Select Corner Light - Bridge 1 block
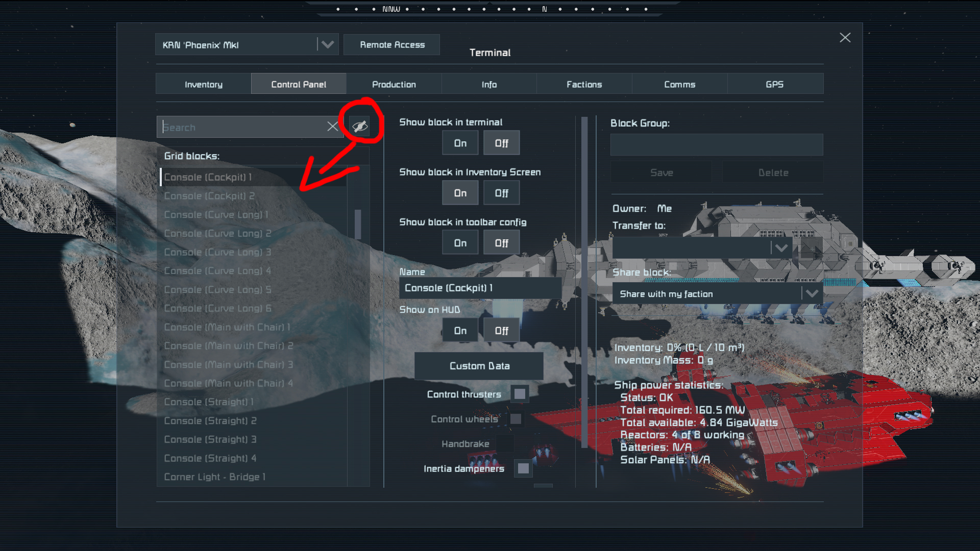This screenshot has width=980, height=551. click(x=254, y=477)
